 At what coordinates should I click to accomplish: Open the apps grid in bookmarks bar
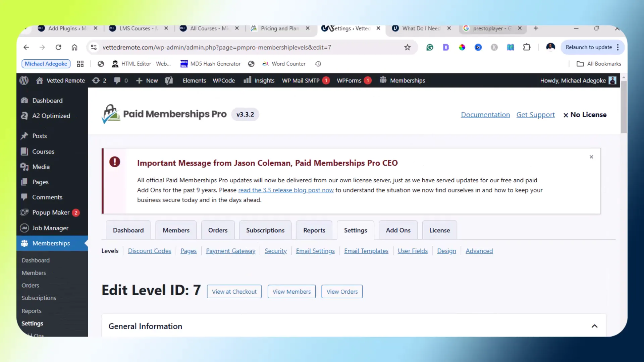click(x=80, y=64)
